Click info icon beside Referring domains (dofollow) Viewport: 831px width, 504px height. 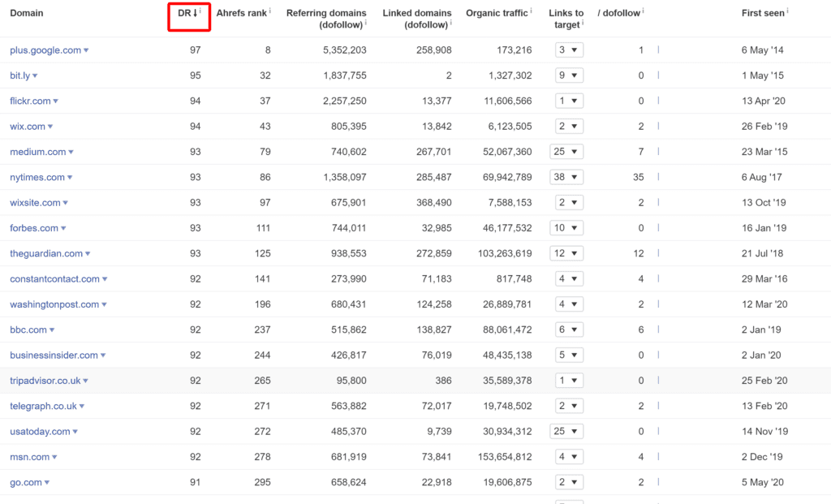(x=366, y=22)
